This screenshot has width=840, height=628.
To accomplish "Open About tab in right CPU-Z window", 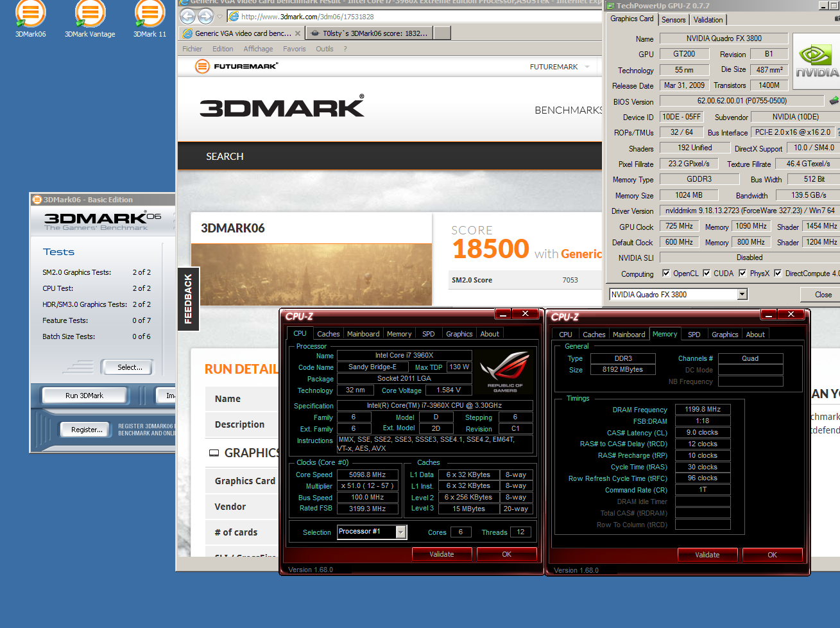I will pyautogui.click(x=755, y=335).
